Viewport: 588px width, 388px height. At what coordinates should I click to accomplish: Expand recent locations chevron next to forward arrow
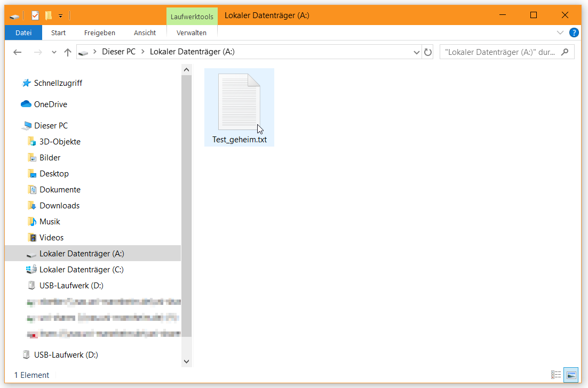53,52
